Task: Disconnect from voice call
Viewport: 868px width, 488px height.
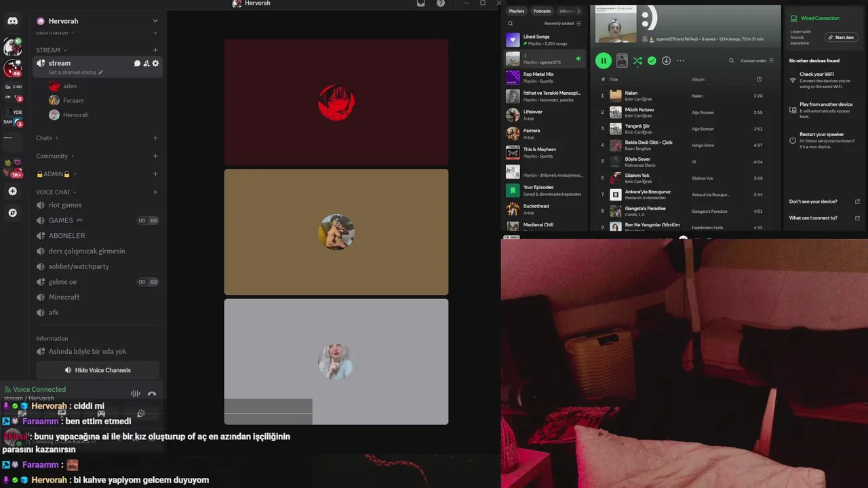Action: click(x=152, y=394)
